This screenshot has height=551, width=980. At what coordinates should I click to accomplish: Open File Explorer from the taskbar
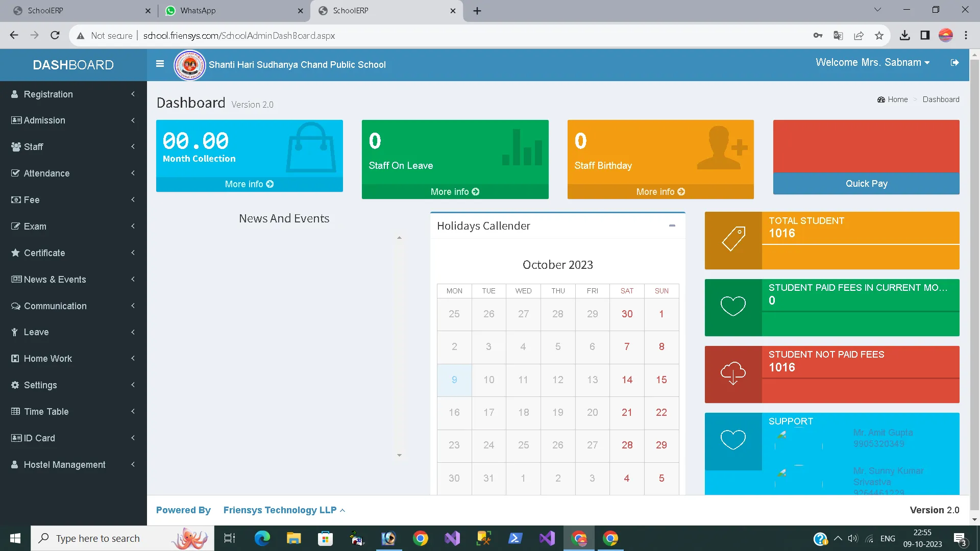click(293, 538)
